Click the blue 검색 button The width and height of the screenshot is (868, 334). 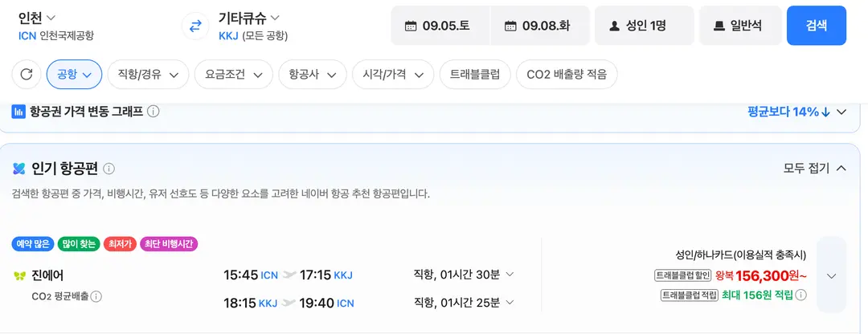(x=817, y=26)
